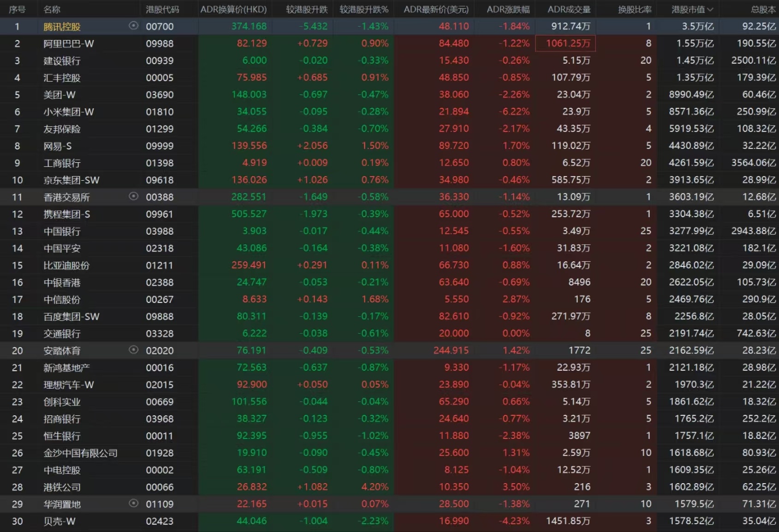Click the circle icon in the 安踏体育 row
779x532 pixels.
[x=133, y=350]
